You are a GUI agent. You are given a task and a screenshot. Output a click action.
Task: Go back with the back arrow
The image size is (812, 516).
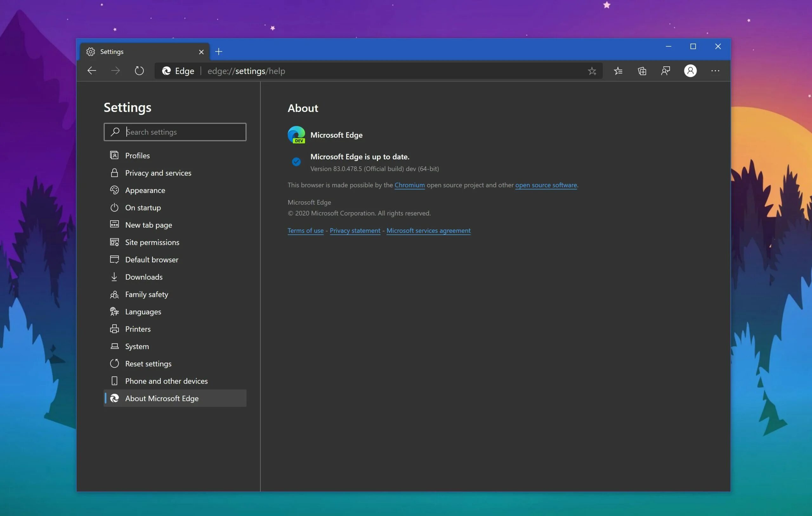click(x=92, y=71)
